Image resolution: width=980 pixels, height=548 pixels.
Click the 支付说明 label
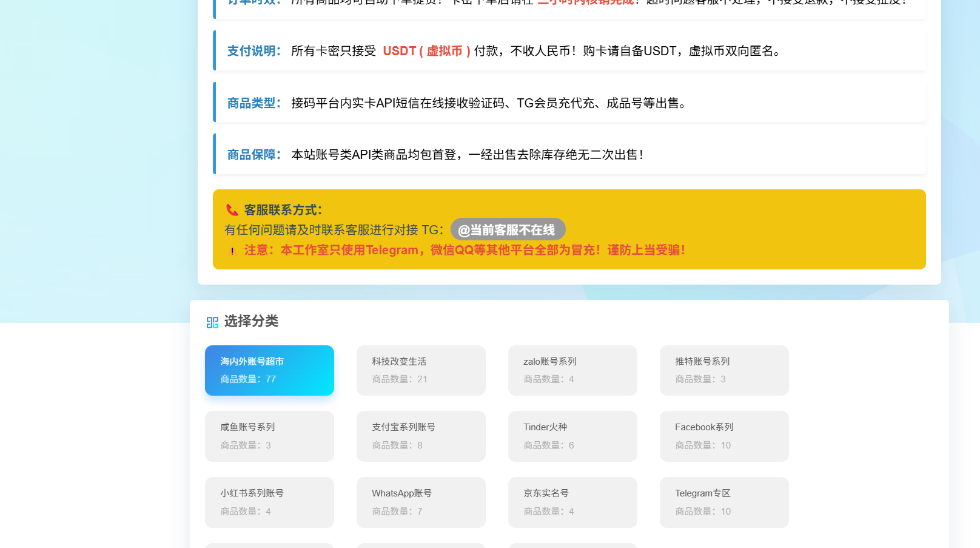pyautogui.click(x=253, y=51)
